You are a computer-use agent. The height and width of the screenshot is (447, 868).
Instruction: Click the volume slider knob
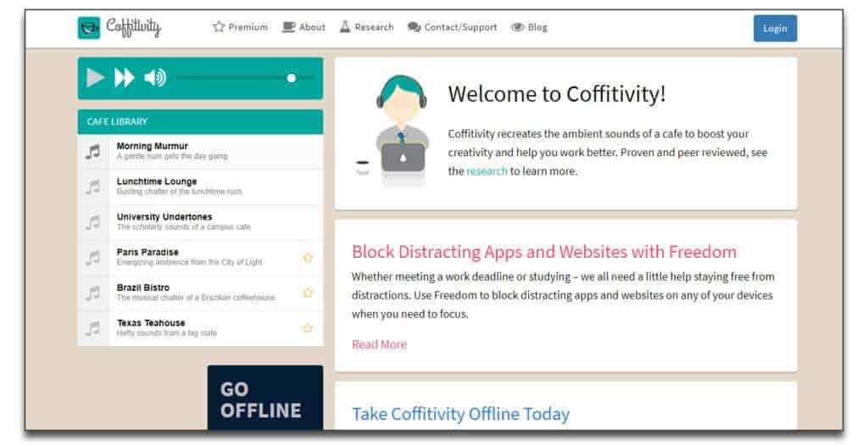point(292,78)
